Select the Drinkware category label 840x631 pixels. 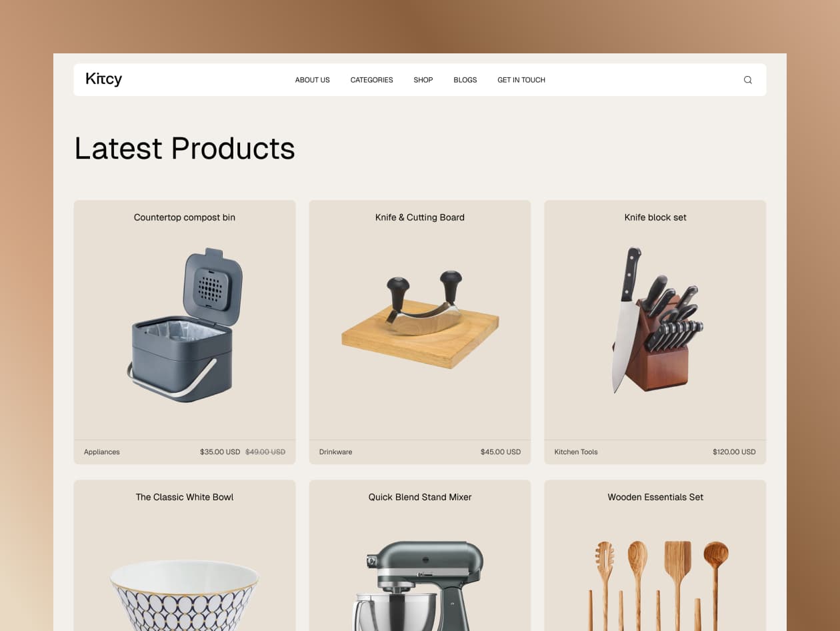[336, 452]
